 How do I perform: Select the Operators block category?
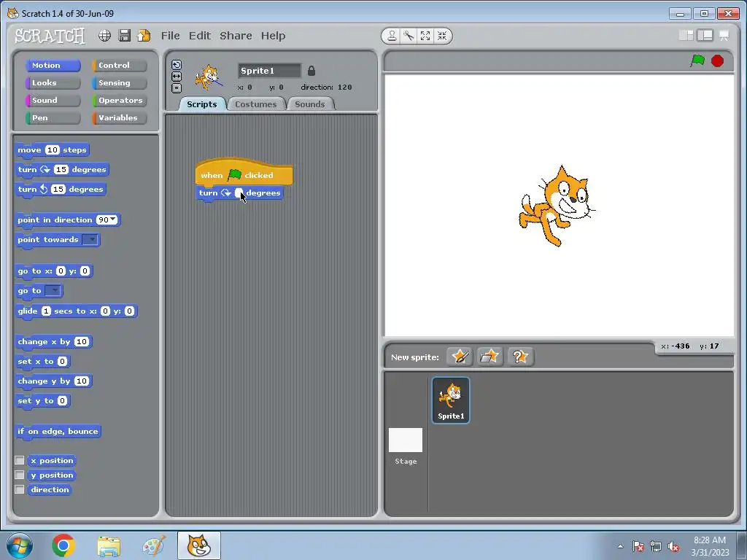[119, 101]
